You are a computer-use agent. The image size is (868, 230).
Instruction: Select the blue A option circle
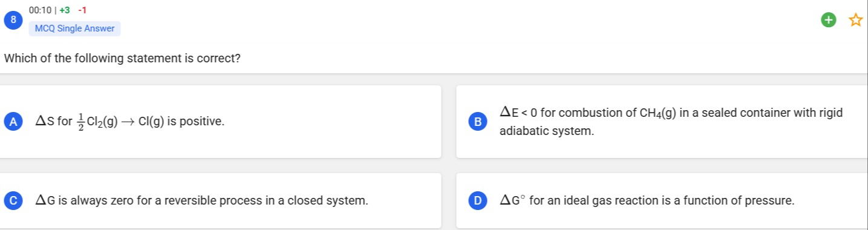11,121
